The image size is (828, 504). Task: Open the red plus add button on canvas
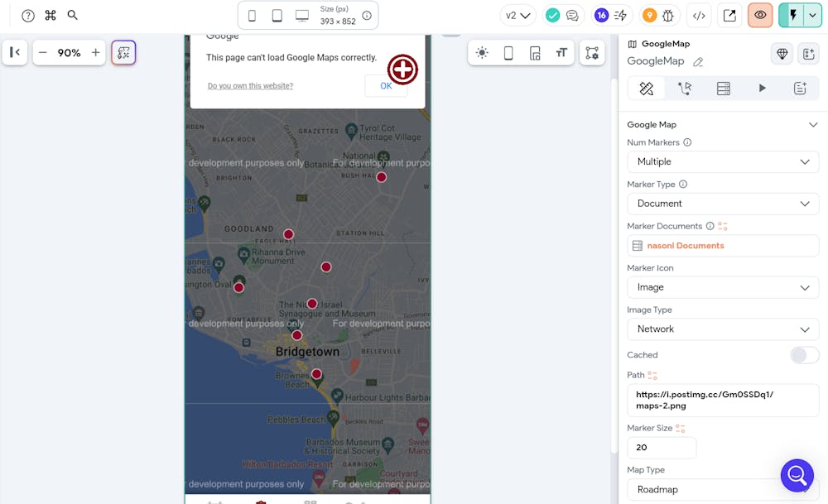(x=402, y=70)
